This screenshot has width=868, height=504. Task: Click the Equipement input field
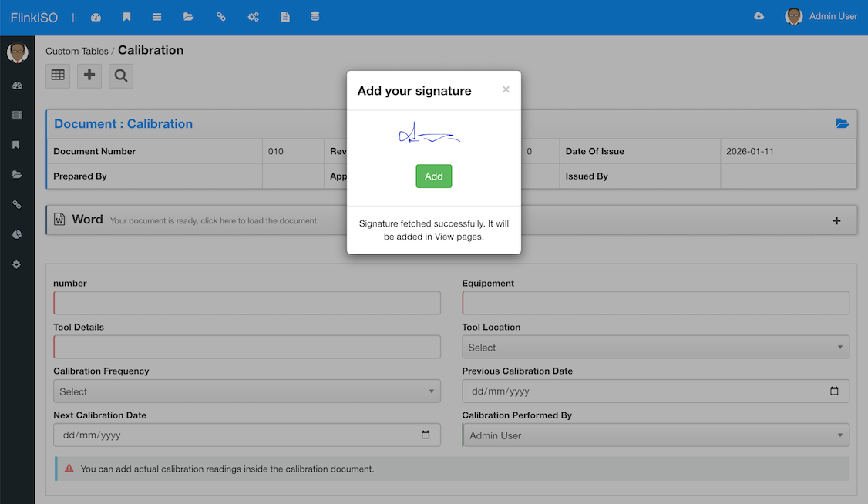click(x=655, y=303)
